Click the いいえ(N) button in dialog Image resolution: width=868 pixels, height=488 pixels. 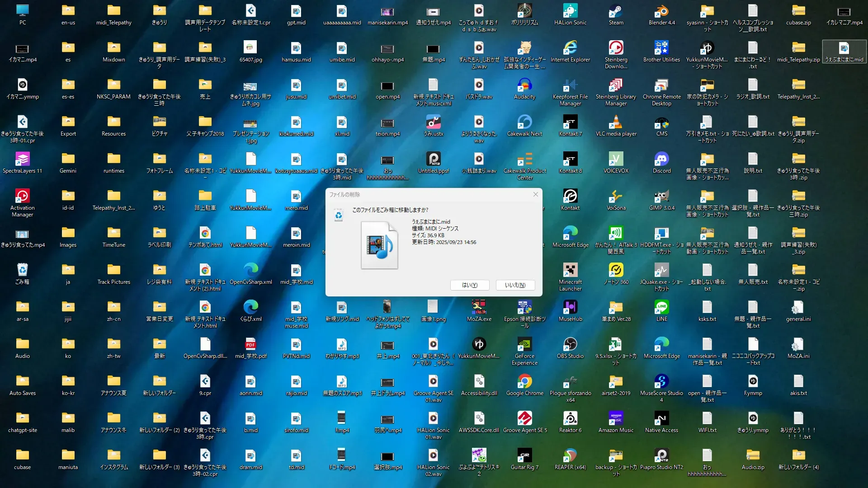click(515, 285)
